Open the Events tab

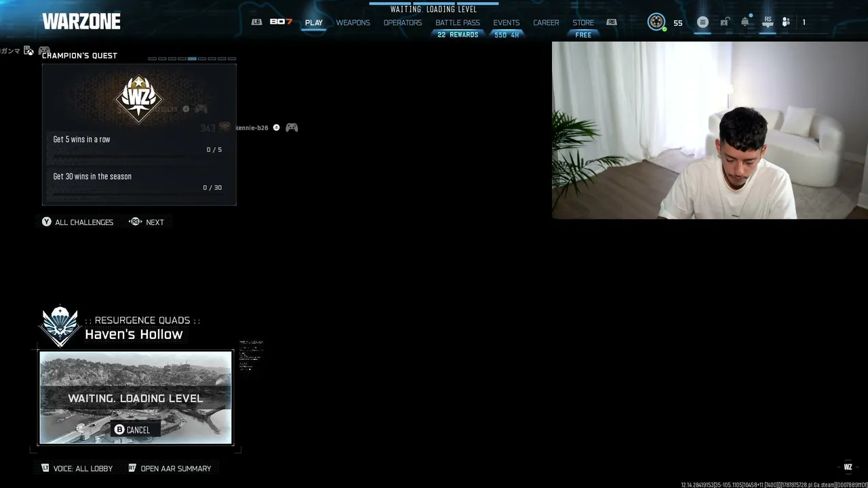pyautogui.click(x=507, y=22)
